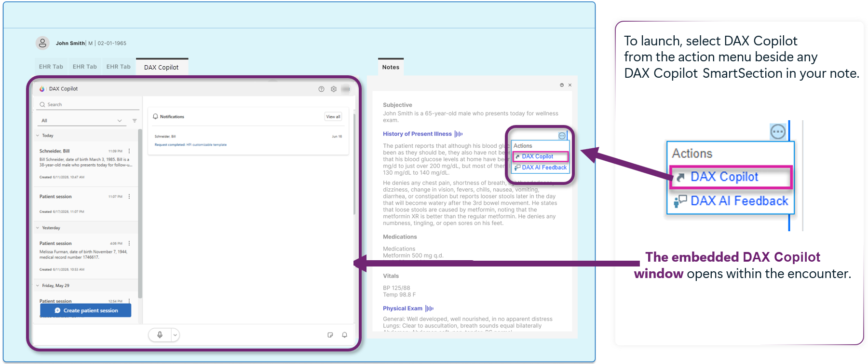Click the Create patient session button
The image size is (868, 364).
pos(86,310)
